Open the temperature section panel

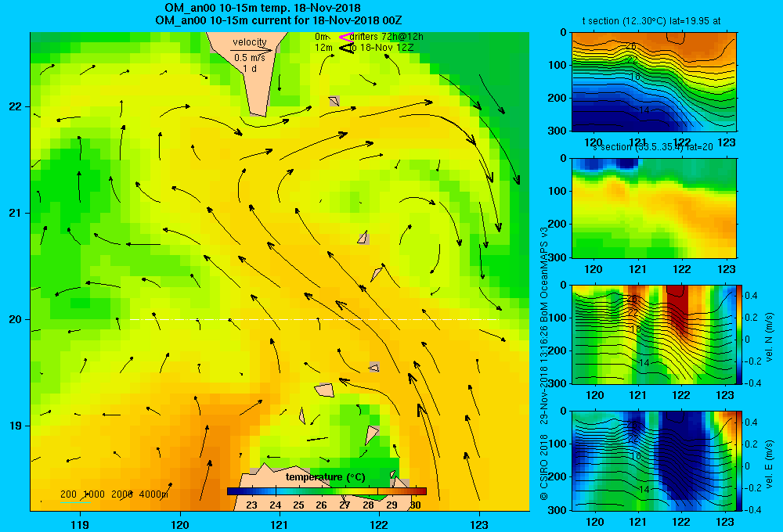(x=654, y=82)
